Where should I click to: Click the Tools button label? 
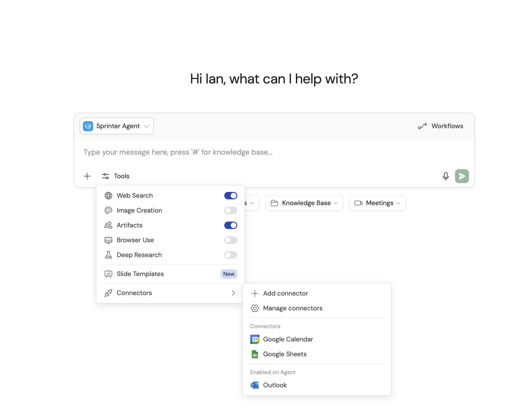tap(121, 176)
